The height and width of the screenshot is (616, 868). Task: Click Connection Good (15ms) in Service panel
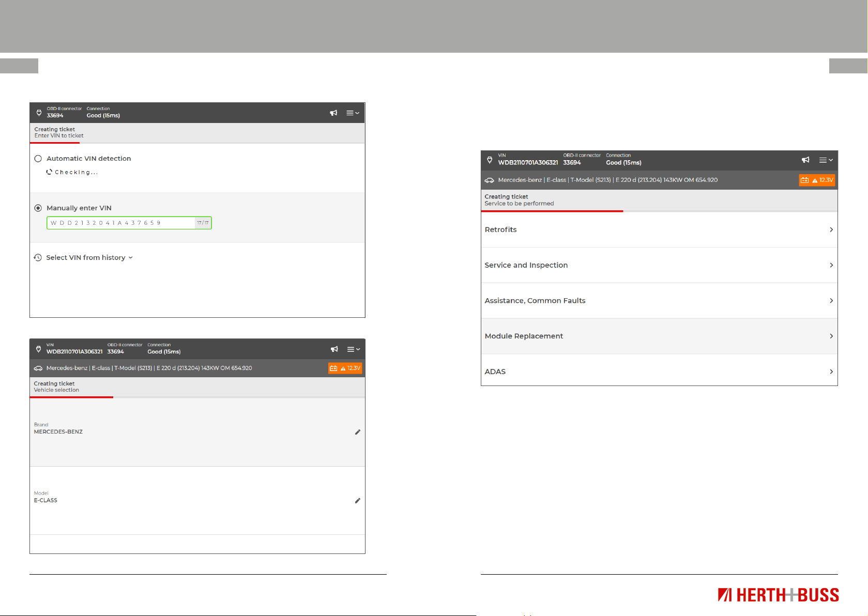623,159
